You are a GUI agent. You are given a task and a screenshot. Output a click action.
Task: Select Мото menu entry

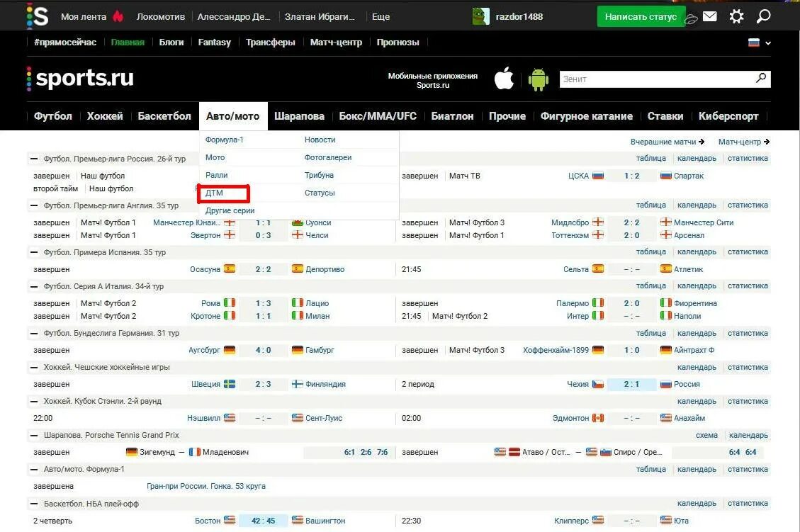point(215,157)
